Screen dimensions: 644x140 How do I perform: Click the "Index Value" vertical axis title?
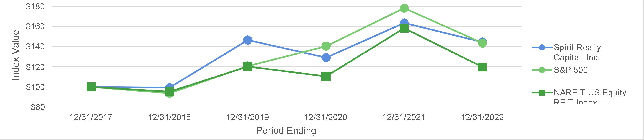click(x=16, y=55)
